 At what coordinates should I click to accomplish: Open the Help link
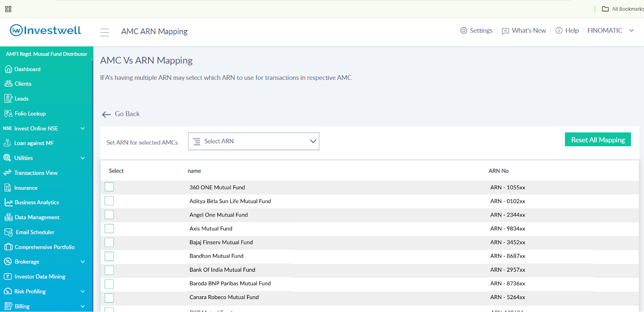coord(572,31)
